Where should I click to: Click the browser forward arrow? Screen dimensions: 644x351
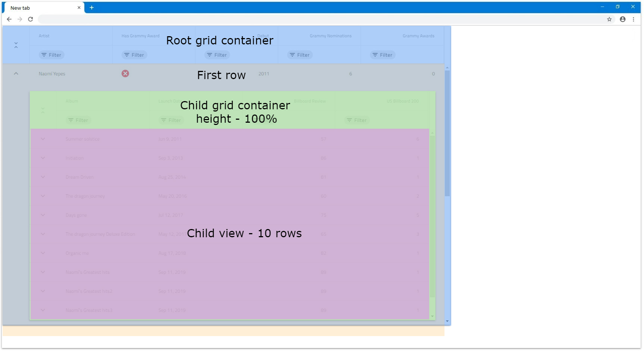pos(20,19)
